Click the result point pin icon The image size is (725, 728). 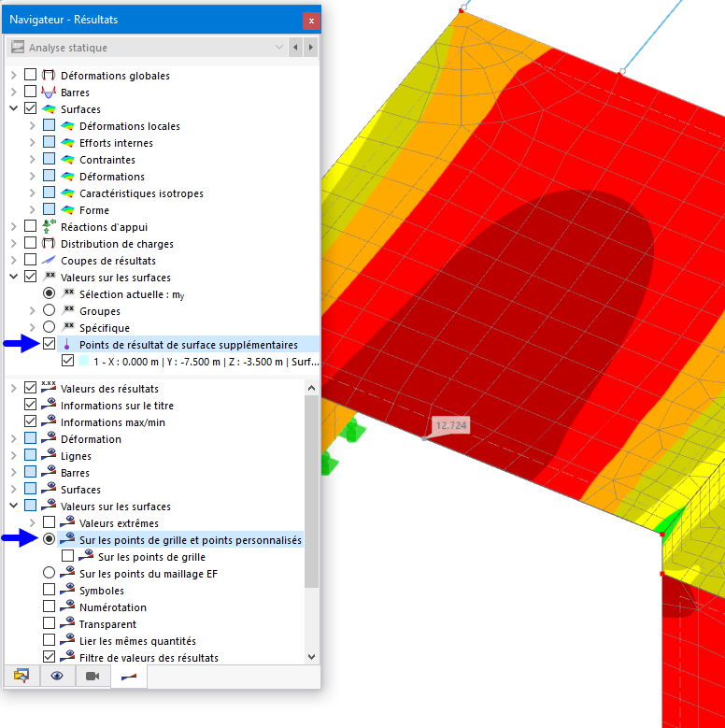67,345
